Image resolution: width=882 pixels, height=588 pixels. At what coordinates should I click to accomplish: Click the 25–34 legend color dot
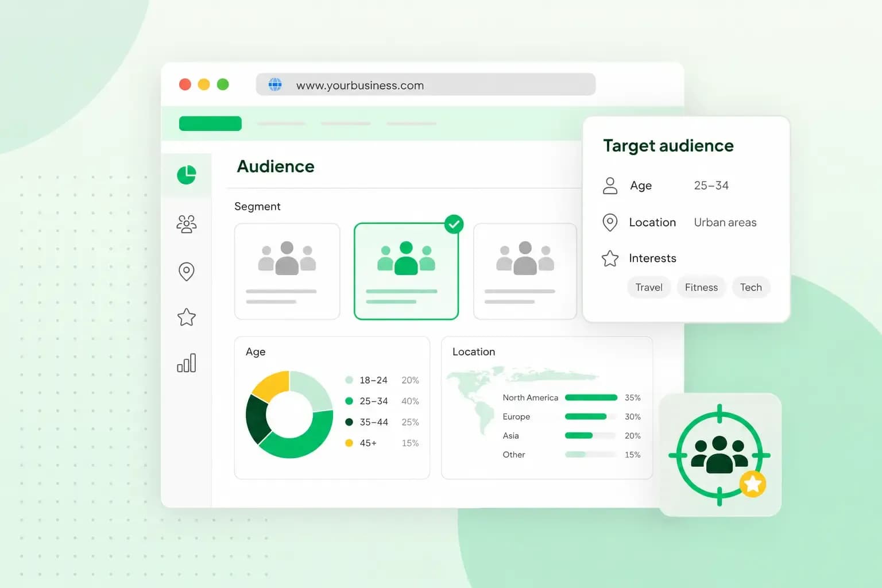(349, 401)
